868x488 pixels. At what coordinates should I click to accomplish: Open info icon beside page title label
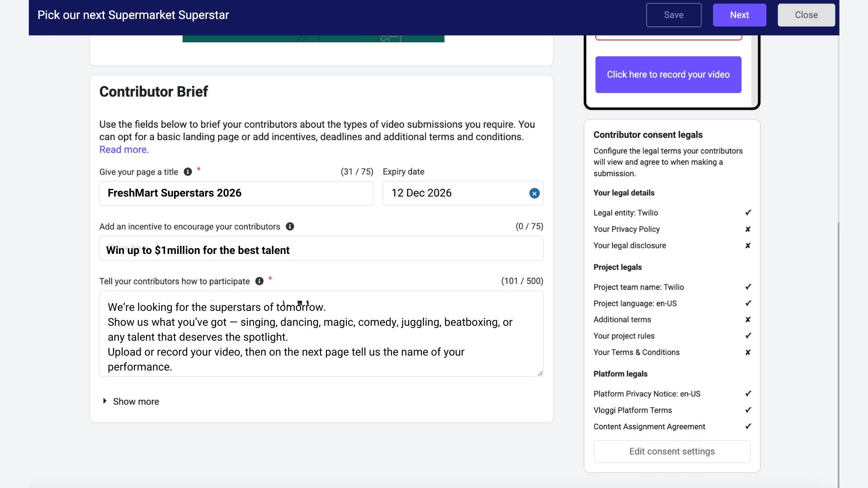[188, 172]
